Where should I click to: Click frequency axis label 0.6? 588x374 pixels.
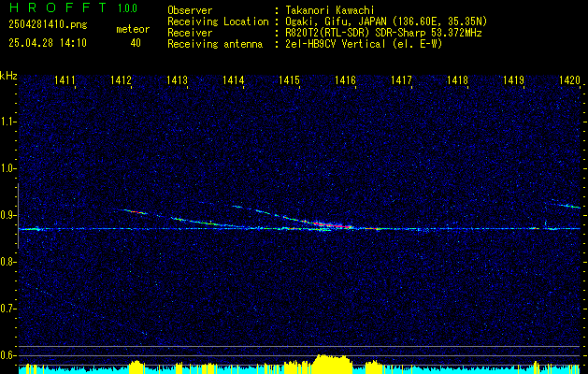point(7,355)
